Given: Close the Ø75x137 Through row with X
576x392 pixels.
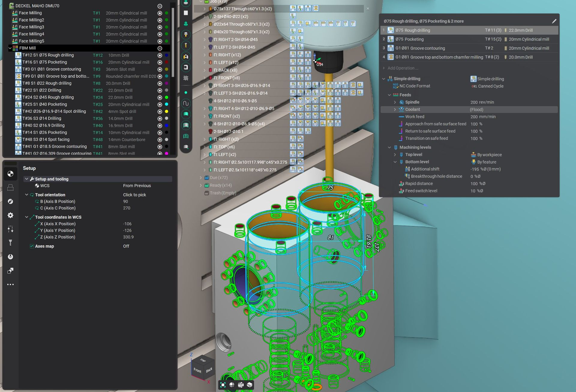Looking at the screenshot, I should (x=368, y=9).
